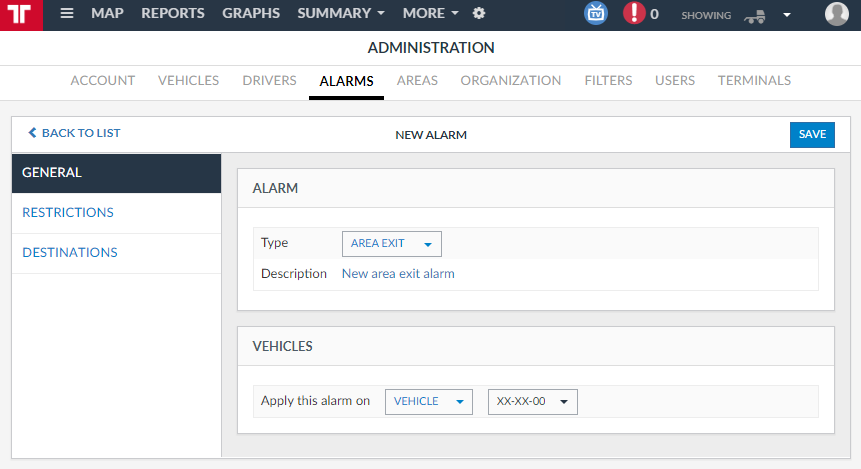The image size is (861, 469).
Task: Open Graphs in top navigation
Action: coord(251,13)
